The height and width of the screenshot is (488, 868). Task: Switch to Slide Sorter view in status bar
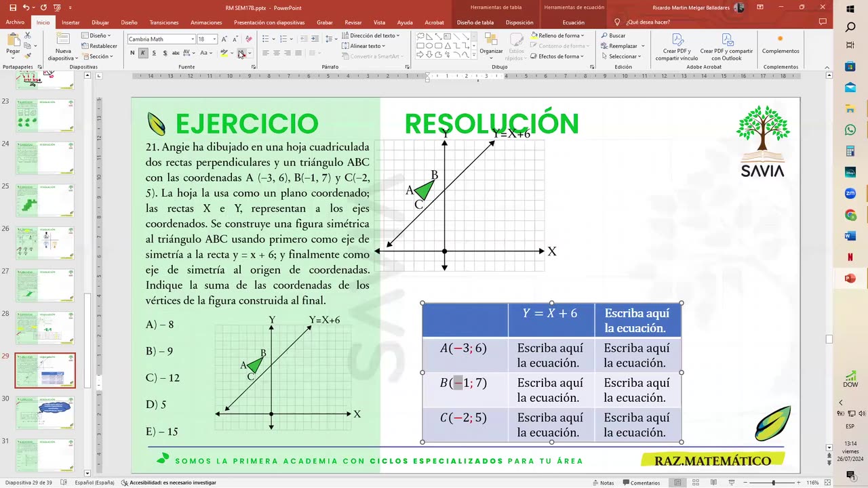tap(694, 483)
